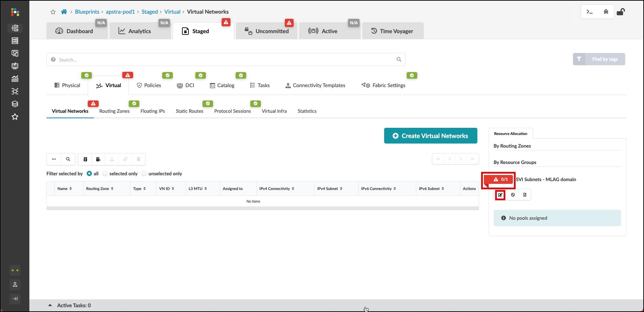
Task: Click the home icon in breadcrumb
Action: (64, 12)
